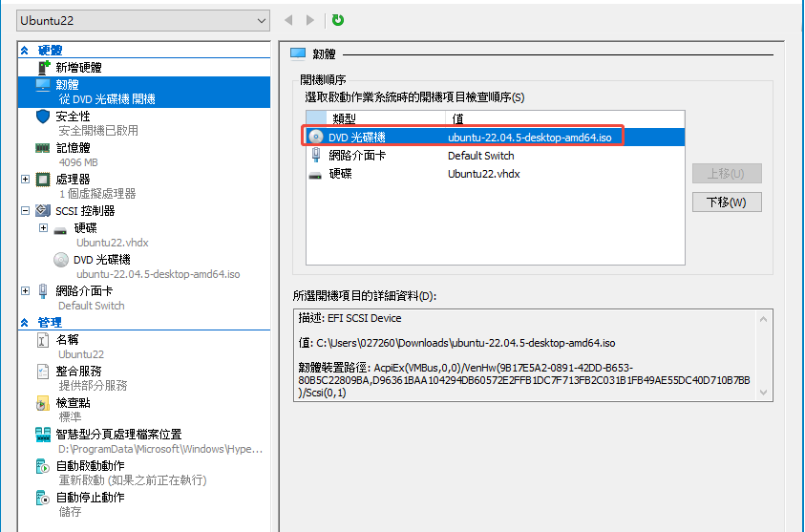This screenshot has width=805, height=532.
Task: Click the 從 DVD 光碟機 開機 subtitle
Action: pyautogui.click(x=107, y=99)
